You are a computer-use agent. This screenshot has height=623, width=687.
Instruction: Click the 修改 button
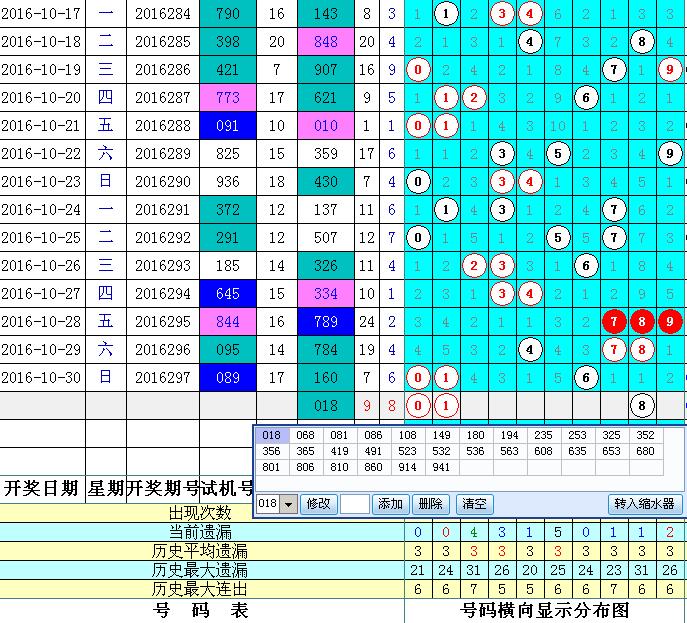coord(319,504)
